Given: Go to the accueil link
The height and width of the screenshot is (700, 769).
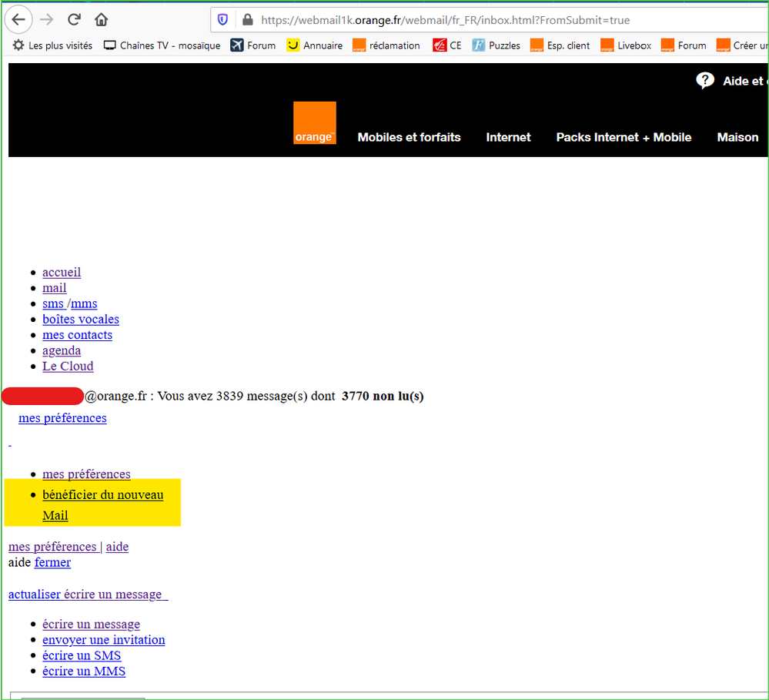Looking at the screenshot, I should 62,273.
